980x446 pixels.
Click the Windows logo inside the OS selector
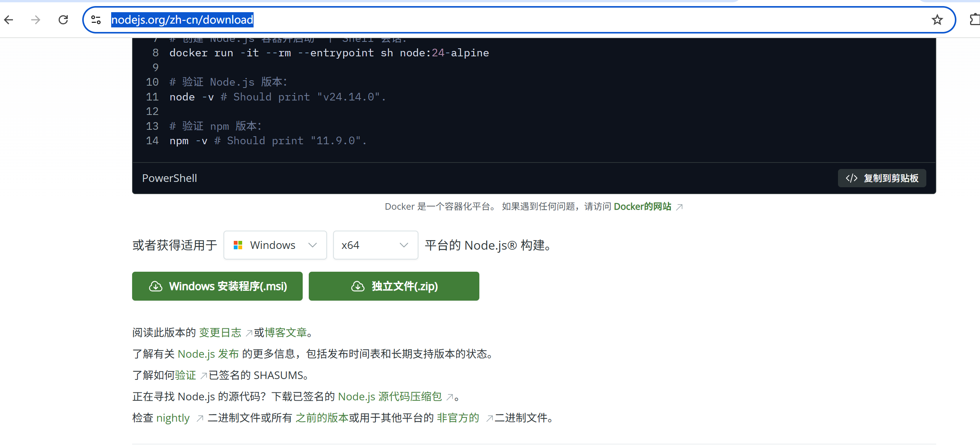tap(238, 245)
